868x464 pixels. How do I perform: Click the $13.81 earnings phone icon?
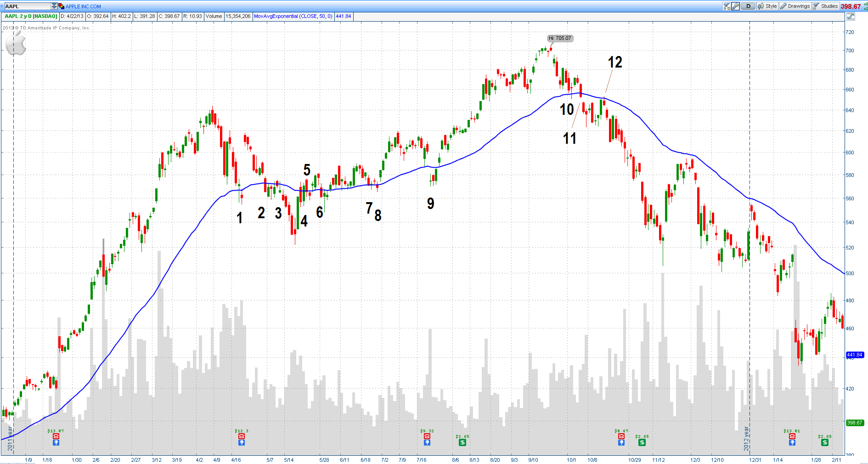point(792,436)
